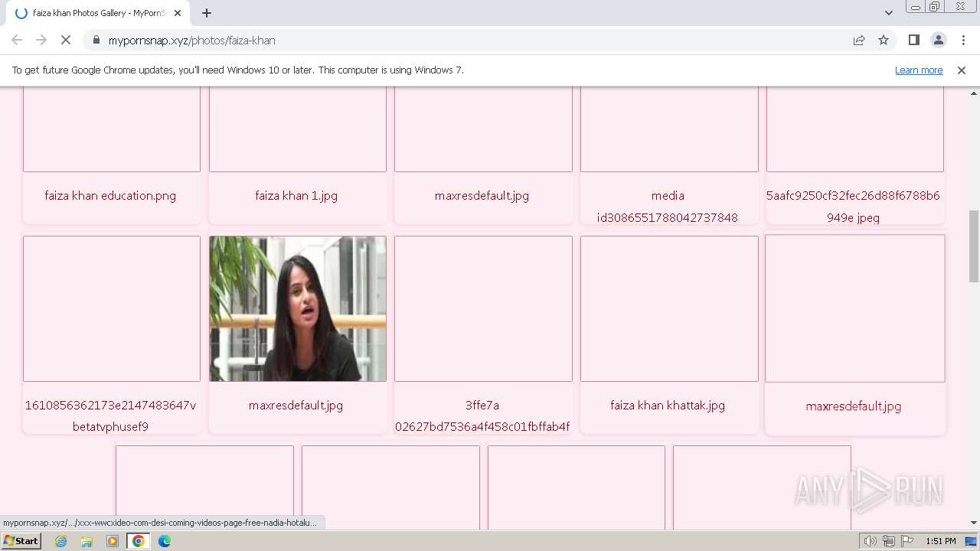980x551 pixels.
Task: Open thumbnail above 1610856362173e caption
Action: click(x=112, y=308)
